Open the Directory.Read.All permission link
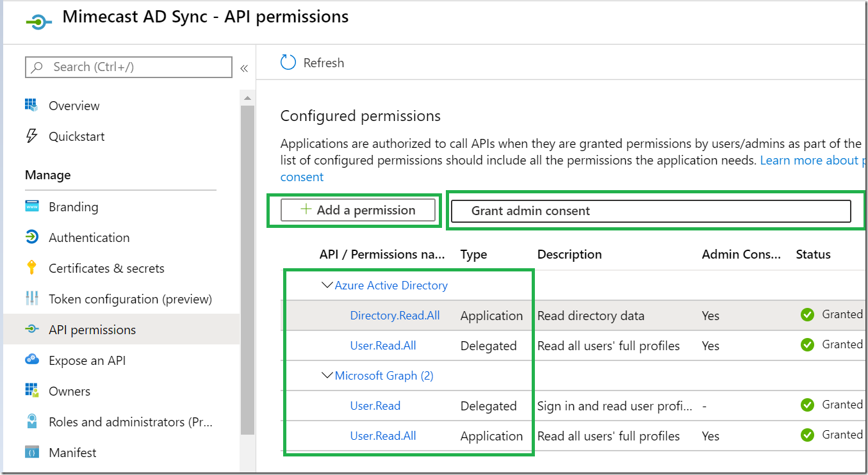The width and height of the screenshot is (868, 475). click(x=395, y=316)
